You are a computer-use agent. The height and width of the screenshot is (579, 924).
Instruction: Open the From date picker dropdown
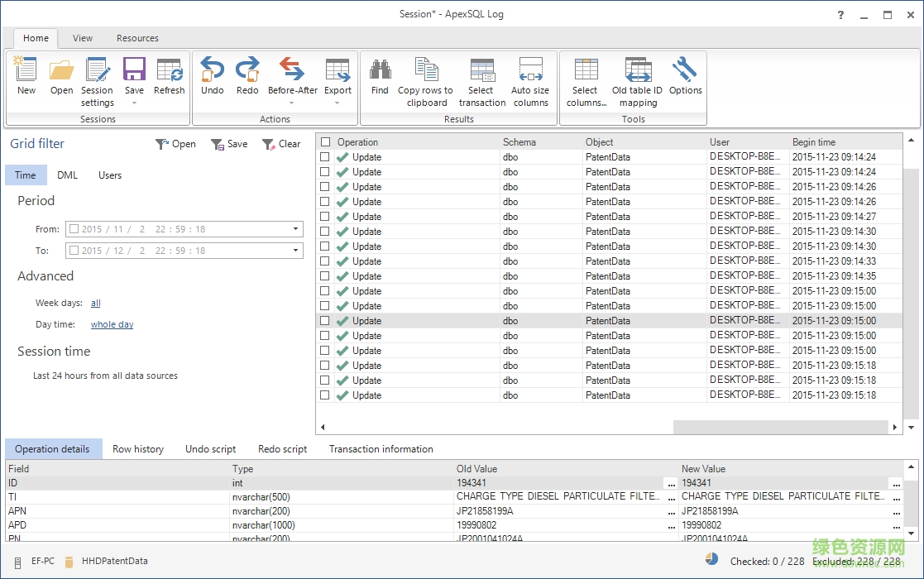click(x=294, y=229)
